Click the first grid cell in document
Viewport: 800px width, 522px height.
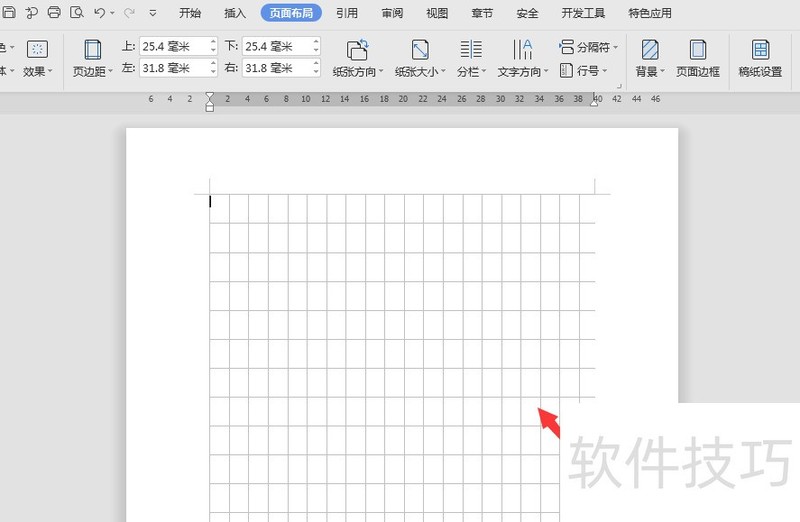coord(219,208)
